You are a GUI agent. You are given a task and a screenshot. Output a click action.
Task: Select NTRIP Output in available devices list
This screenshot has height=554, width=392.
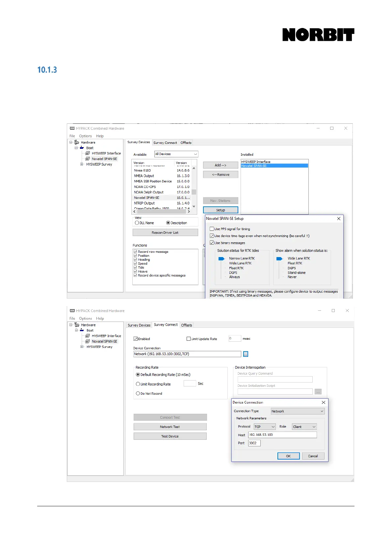162,203
